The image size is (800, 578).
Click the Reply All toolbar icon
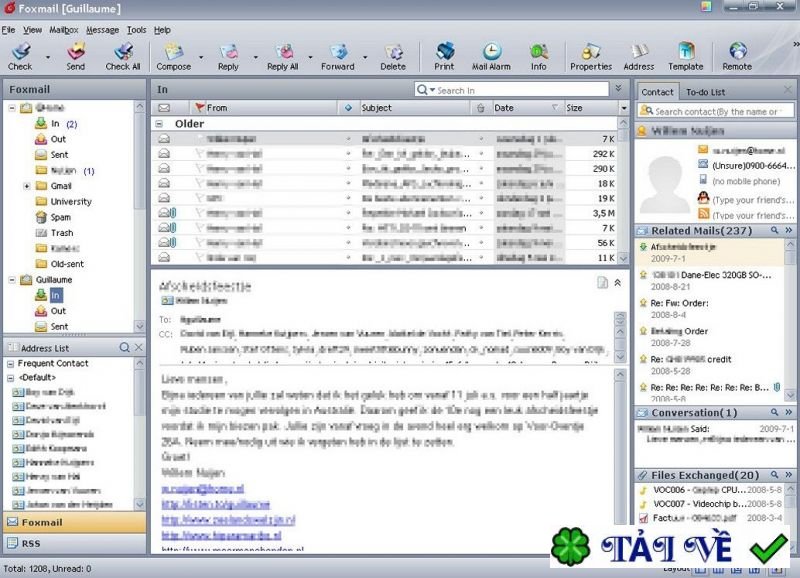pos(283,56)
